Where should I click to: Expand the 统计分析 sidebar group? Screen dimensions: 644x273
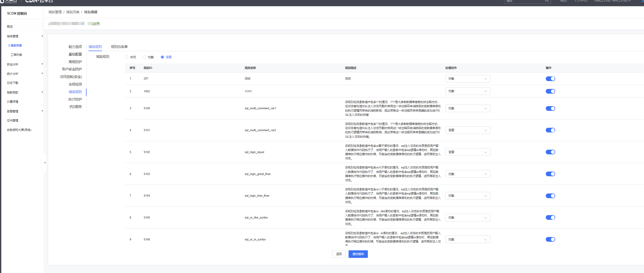(42, 74)
